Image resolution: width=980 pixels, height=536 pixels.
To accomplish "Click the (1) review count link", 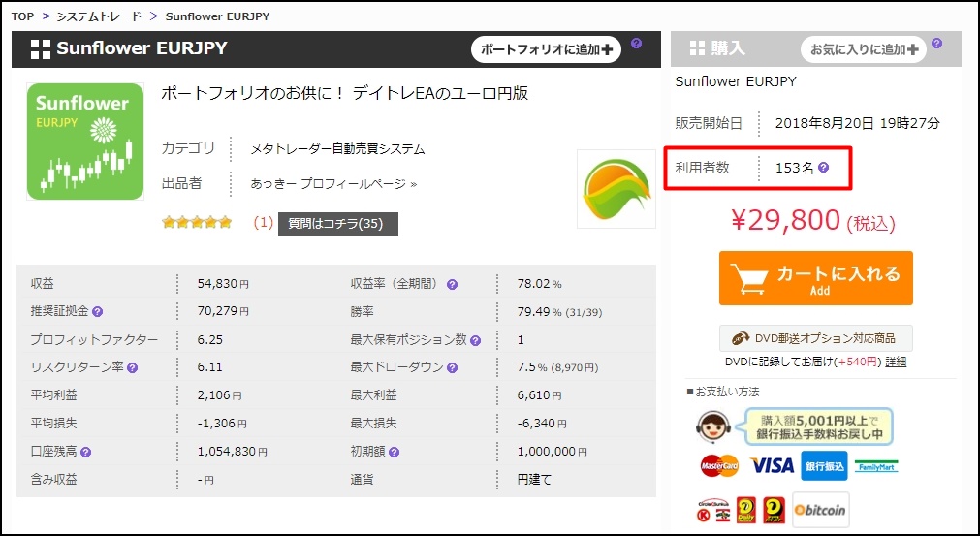I will 263,222.
